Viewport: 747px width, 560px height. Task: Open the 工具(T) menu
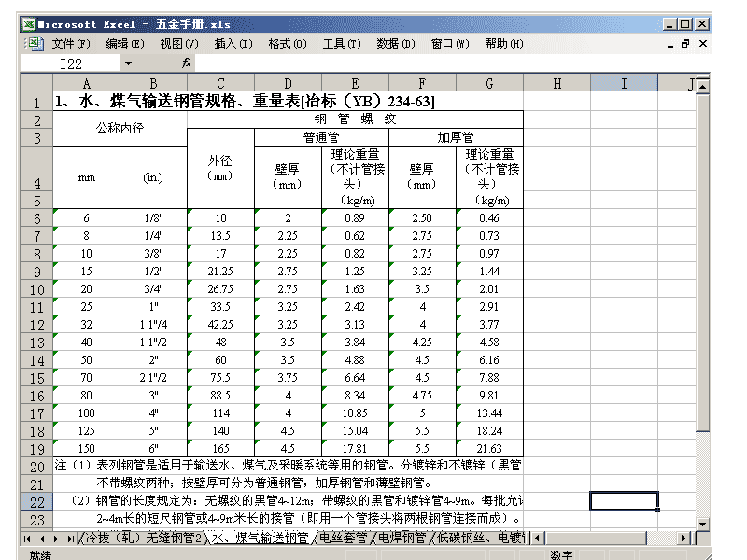pyautogui.click(x=342, y=44)
